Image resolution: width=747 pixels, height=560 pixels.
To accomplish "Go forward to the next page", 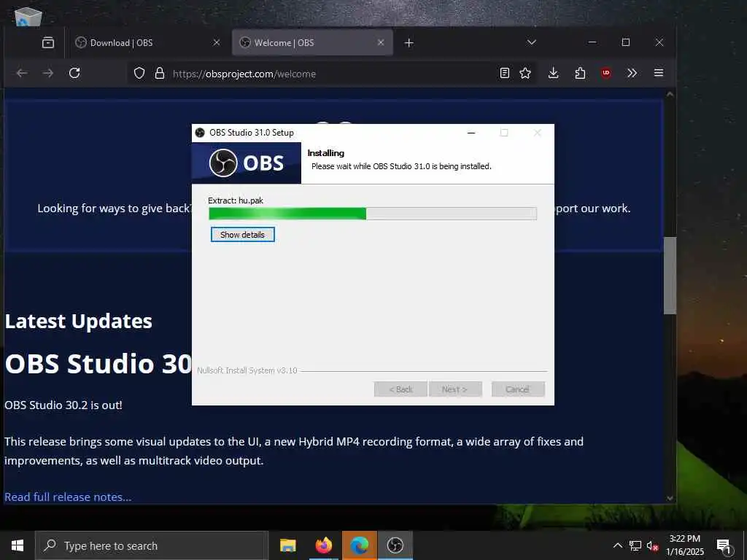I will pos(47,74).
